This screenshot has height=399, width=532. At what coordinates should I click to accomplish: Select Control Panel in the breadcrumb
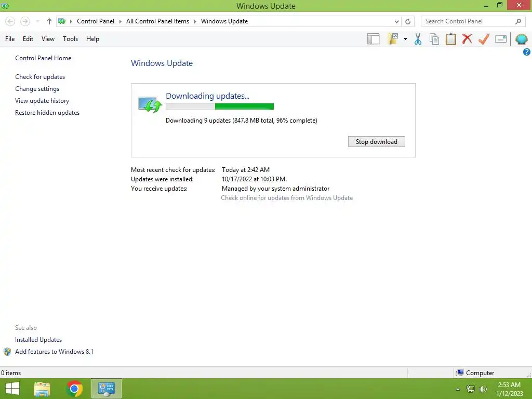click(x=96, y=21)
